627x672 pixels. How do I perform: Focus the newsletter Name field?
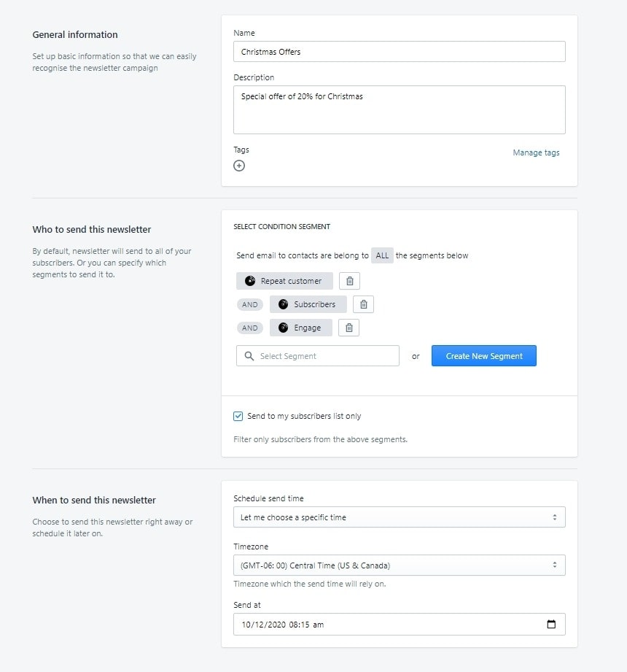399,52
